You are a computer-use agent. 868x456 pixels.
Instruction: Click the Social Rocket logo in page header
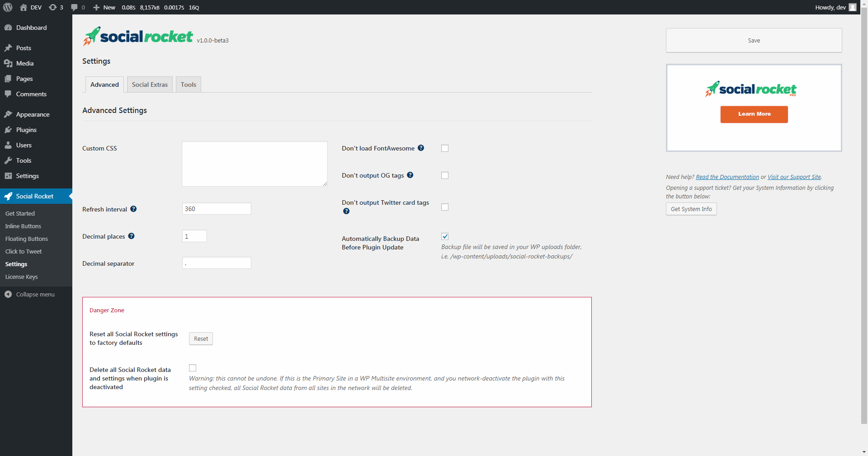(138, 36)
